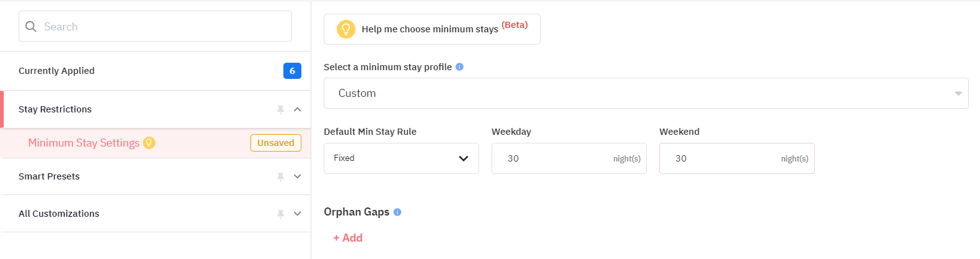This screenshot has width=980, height=259.
Task: Click lightbulb icon beside Minimum Stay Settings
Action: pyautogui.click(x=149, y=143)
